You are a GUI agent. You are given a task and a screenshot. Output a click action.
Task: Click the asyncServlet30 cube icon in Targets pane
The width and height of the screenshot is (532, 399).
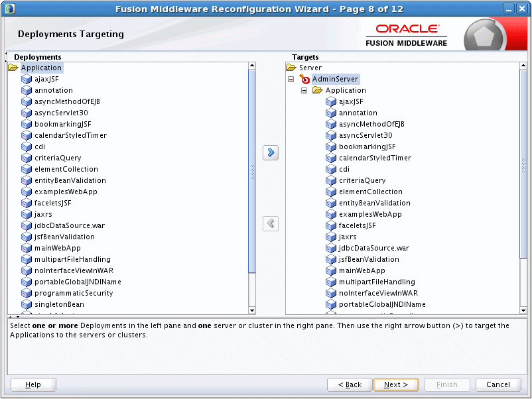click(331, 135)
